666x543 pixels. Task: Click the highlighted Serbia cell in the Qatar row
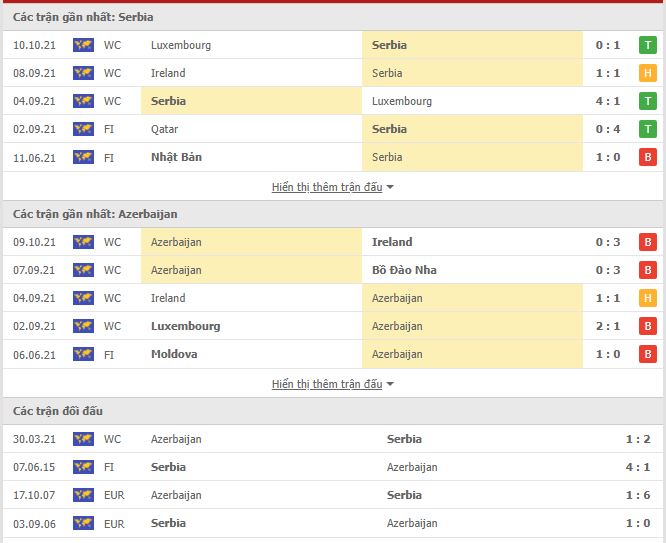tap(472, 129)
